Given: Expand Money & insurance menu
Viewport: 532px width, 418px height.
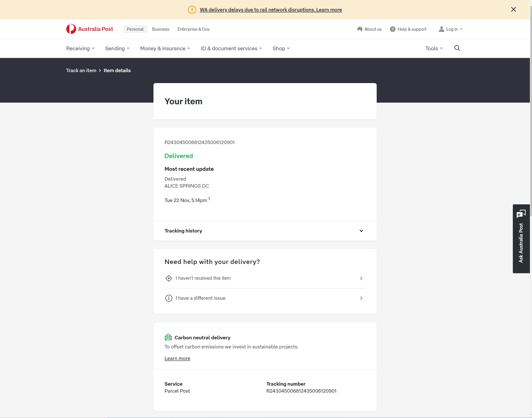Looking at the screenshot, I should [165, 48].
